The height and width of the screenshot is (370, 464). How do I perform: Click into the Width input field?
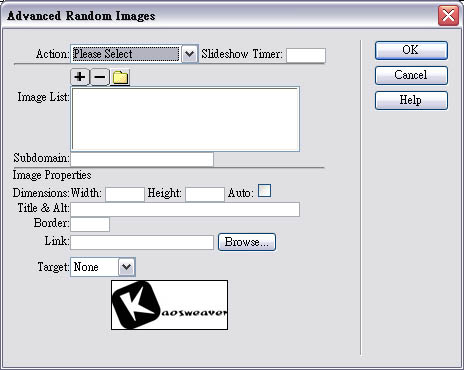(125, 194)
